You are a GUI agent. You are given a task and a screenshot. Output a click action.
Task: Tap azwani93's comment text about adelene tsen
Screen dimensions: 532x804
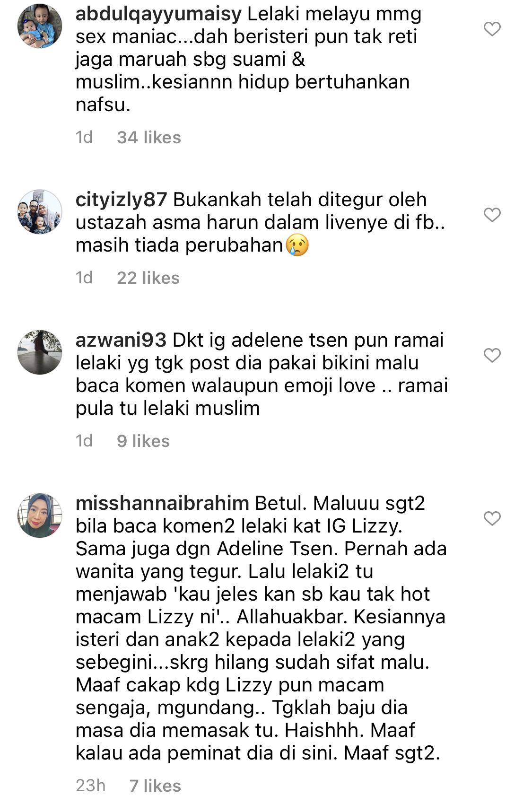262,374
